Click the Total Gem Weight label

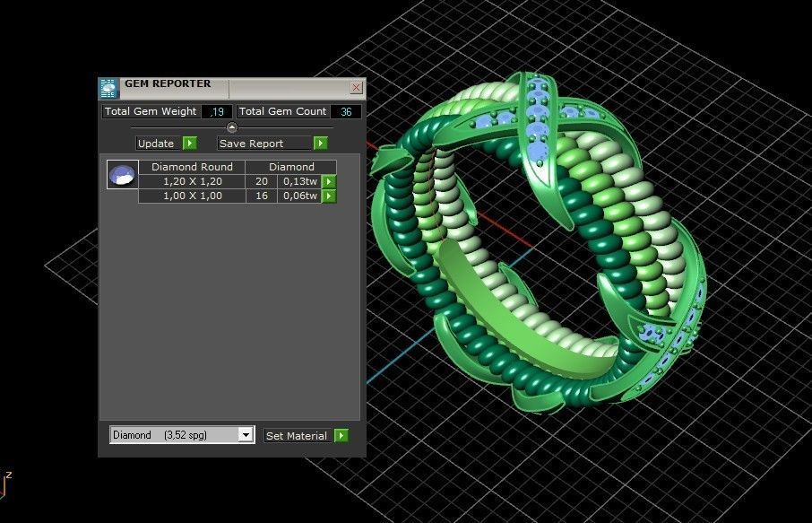coord(151,111)
